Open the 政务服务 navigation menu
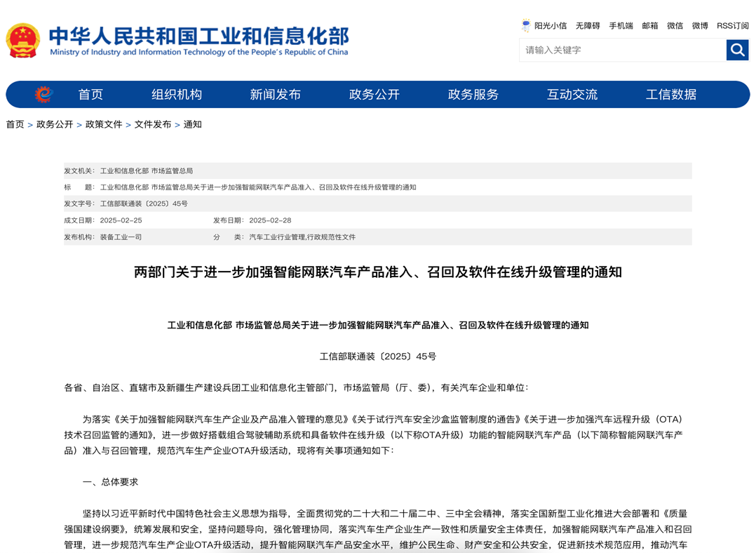The height and width of the screenshot is (553, 756). [x=473, y=94]
